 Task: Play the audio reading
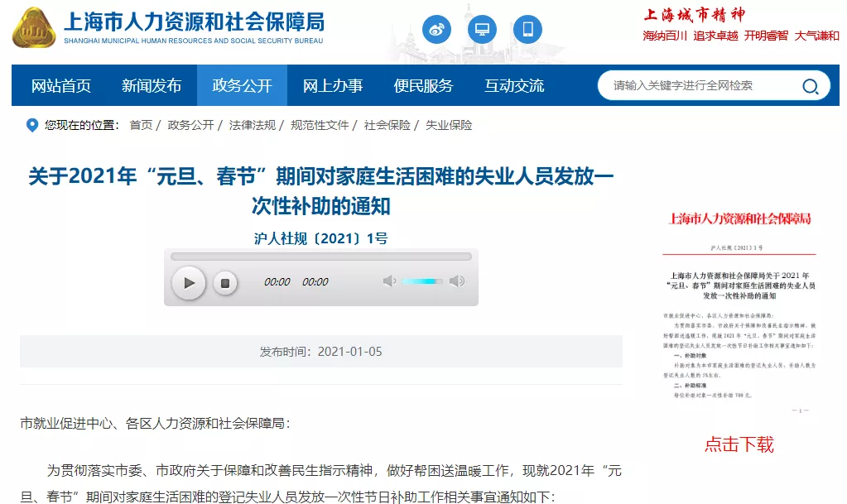pos(189,282)
